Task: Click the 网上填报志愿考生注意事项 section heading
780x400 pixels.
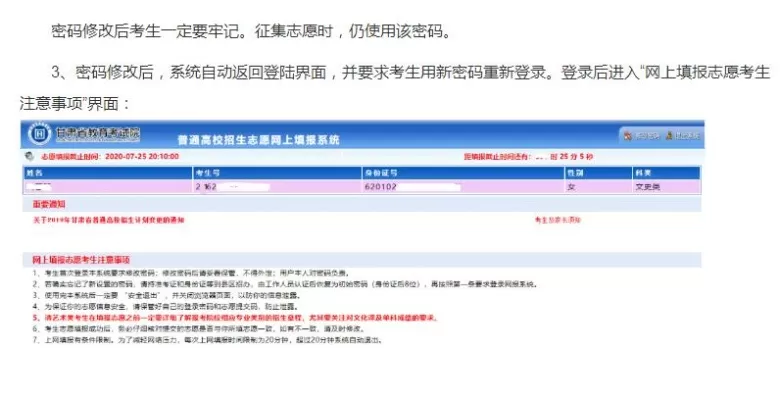Action: (x=81, y=260)
